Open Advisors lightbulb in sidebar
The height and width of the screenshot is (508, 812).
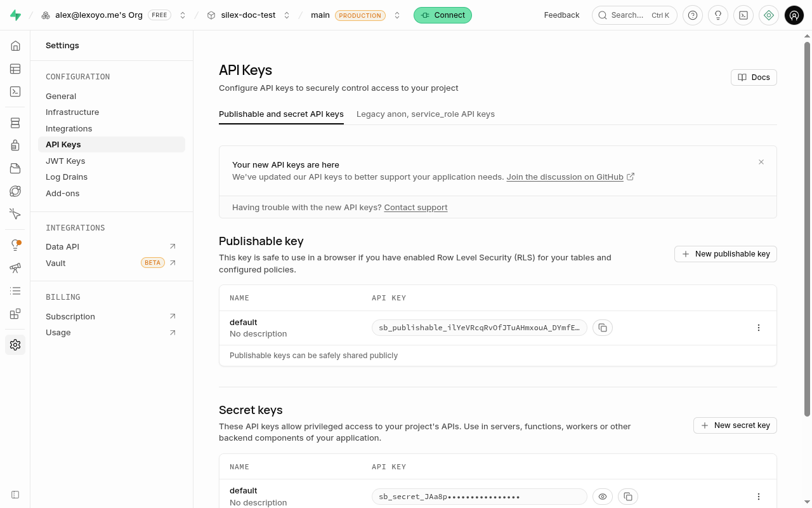click(x=15, y=245)
